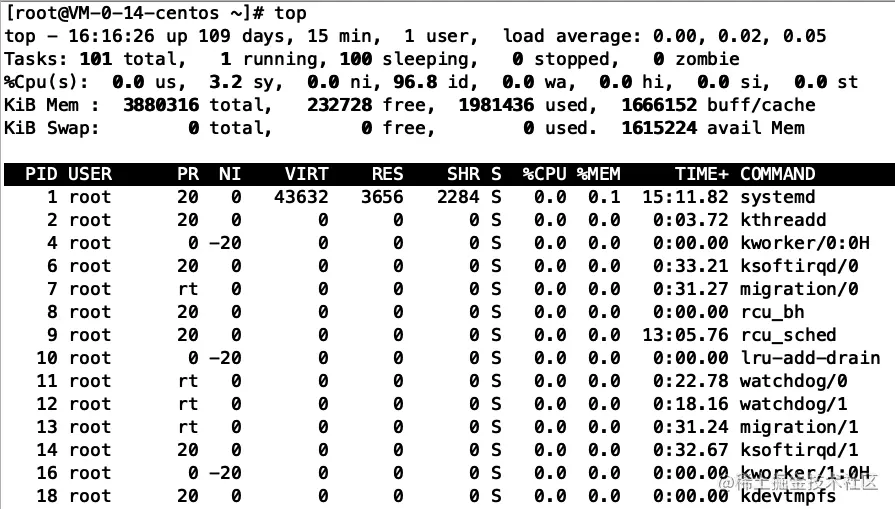Select the watchdog/1 process name
The width and height of the screenshot is (895, 509).
(794, 404)
